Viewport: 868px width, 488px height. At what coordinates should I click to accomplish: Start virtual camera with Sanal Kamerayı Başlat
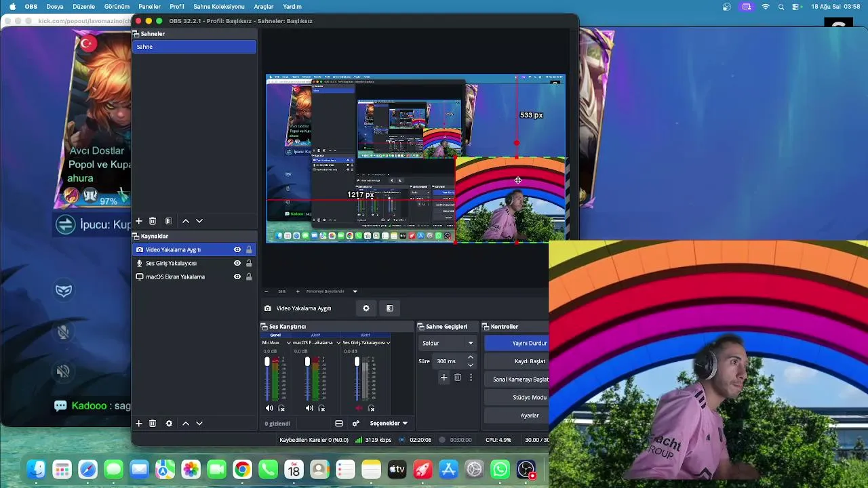pos(517,380)
